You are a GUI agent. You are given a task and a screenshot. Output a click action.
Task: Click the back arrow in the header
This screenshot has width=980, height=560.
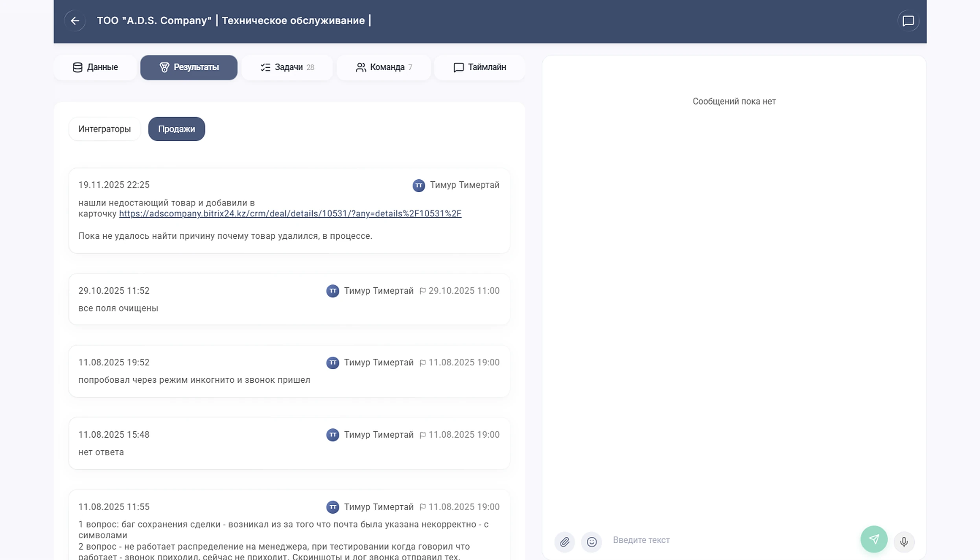(x=75, y=20)
